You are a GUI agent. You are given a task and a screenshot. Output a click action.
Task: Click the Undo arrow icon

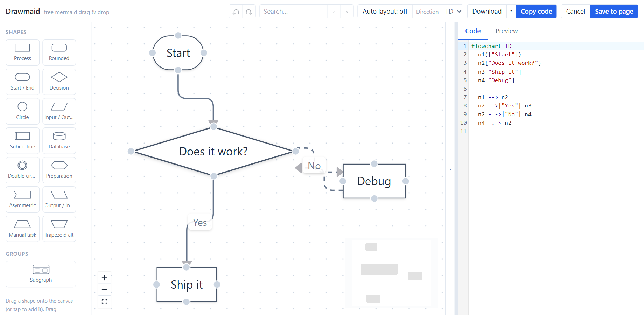coord(236,12)
